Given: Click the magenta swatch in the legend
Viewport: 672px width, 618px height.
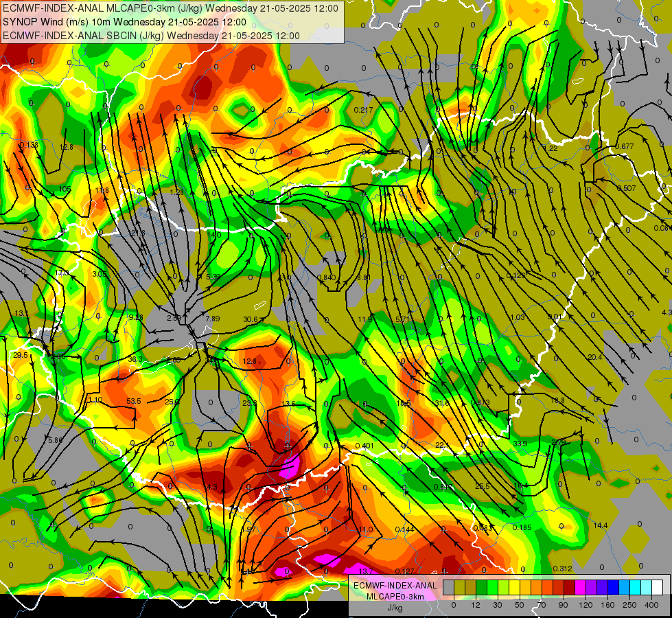Looking at the screenshot, I should 580,587.
